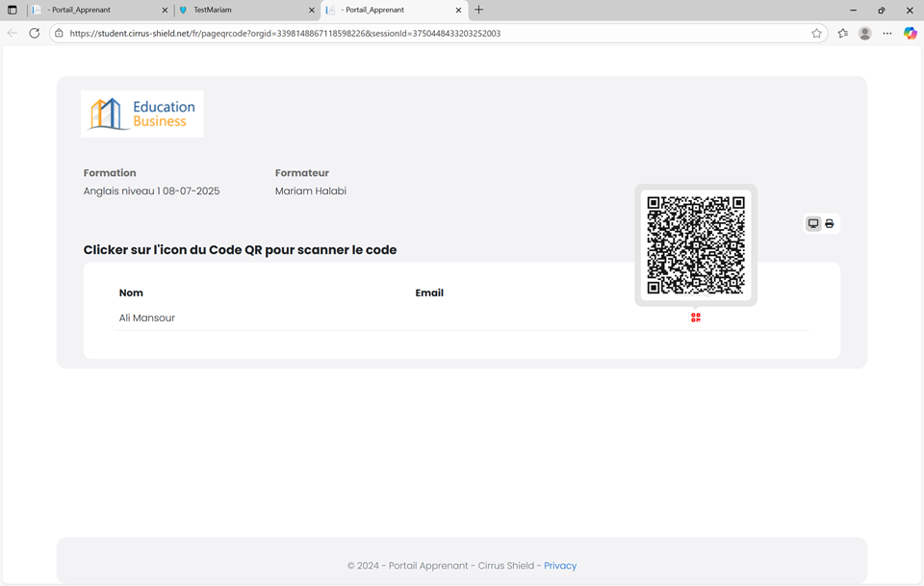The height and width of the screenshot is (586, 924).
Task: Open the browser profile menu
Action: pyautogui.click(x=864, y=34)
